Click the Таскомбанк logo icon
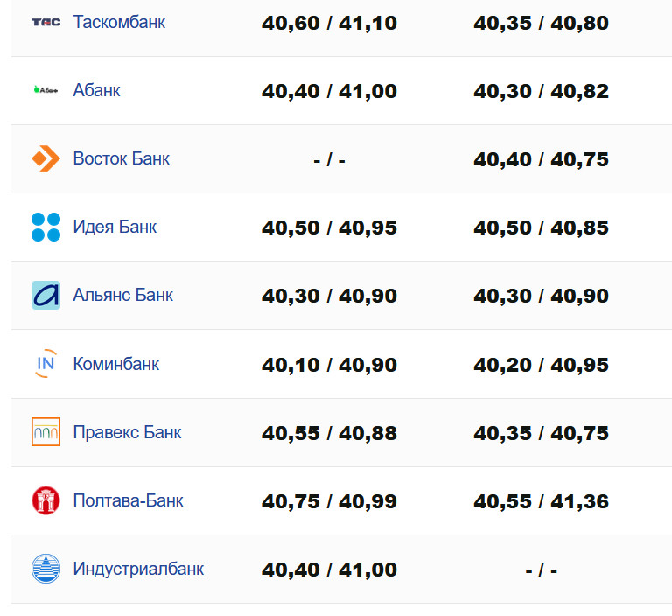 (45, 22)
